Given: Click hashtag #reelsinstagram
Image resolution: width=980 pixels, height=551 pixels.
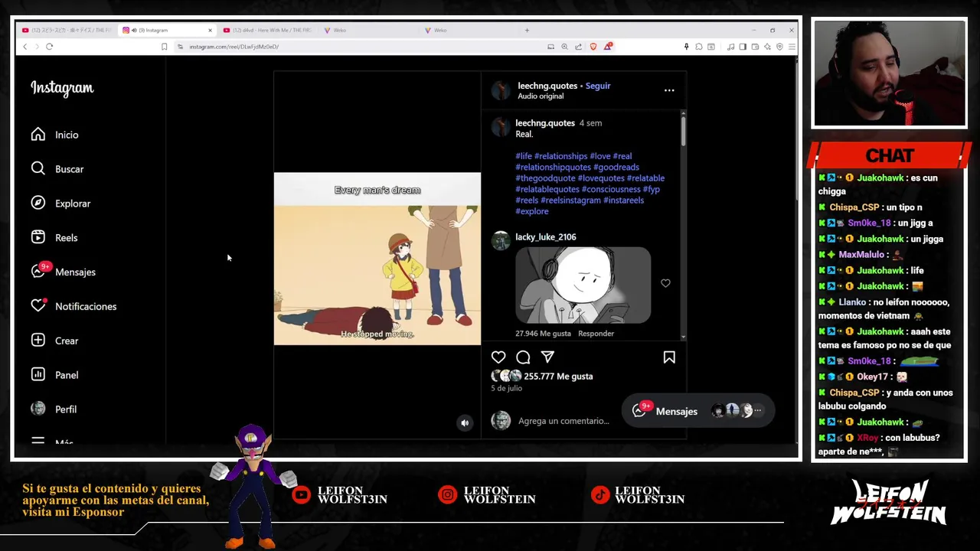Looking at the screenshot, I should (570, 201).
